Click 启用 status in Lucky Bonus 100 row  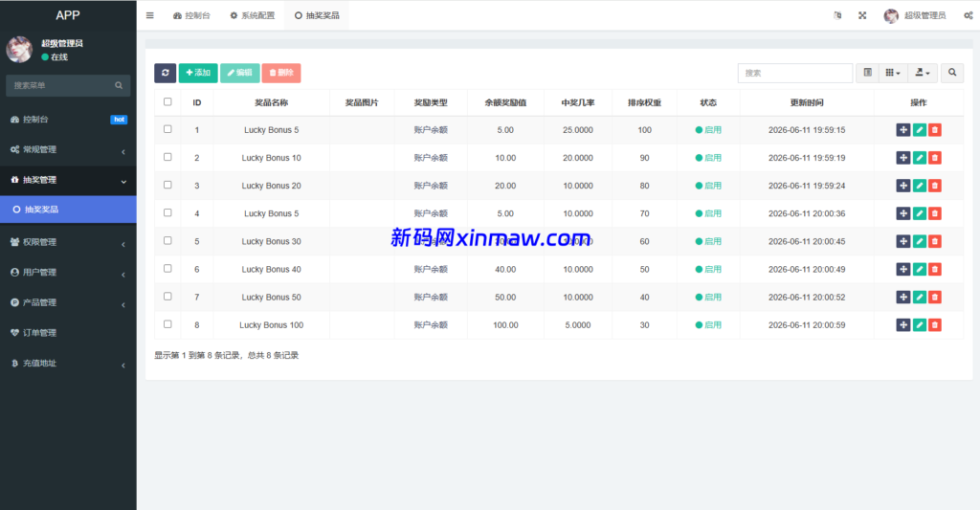[708, 325]
